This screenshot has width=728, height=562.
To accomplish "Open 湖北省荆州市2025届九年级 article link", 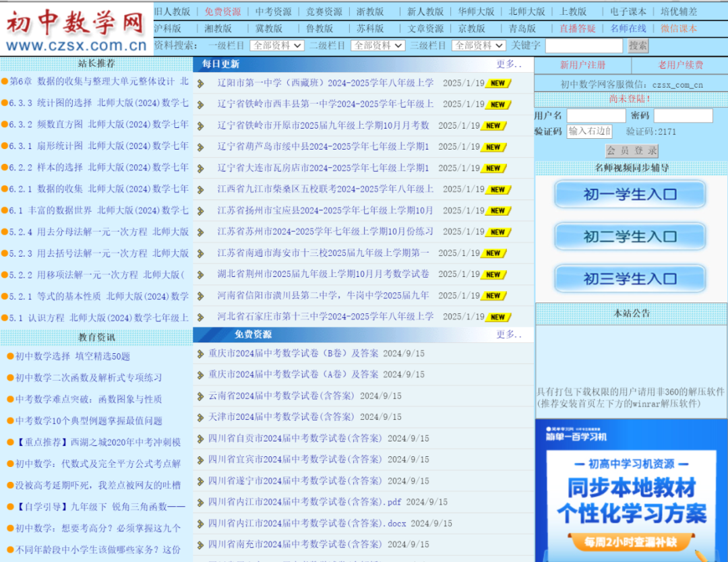I will (x=323, y=274).
